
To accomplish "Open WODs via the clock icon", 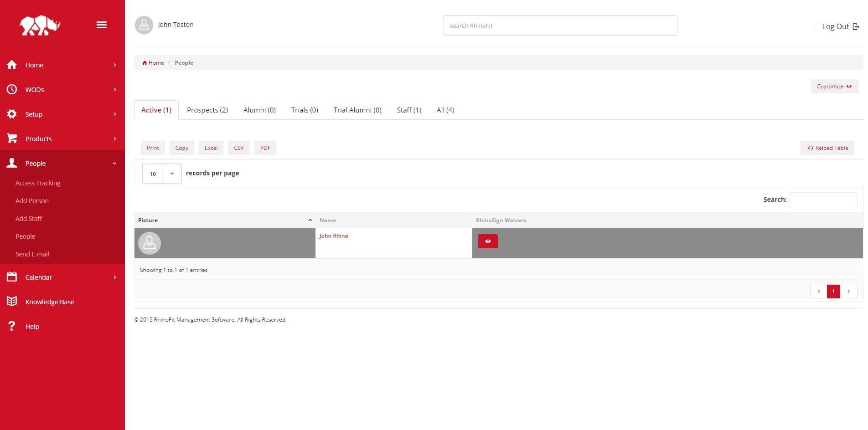I will coord(12,90).
